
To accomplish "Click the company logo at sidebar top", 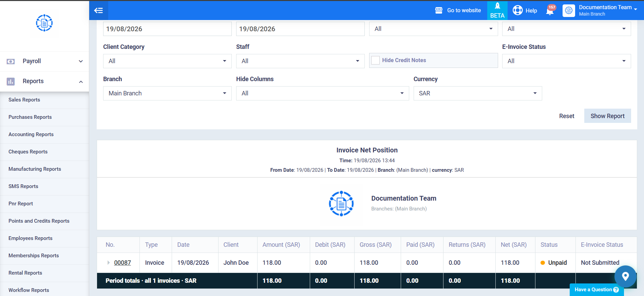I will click(44, 23).
